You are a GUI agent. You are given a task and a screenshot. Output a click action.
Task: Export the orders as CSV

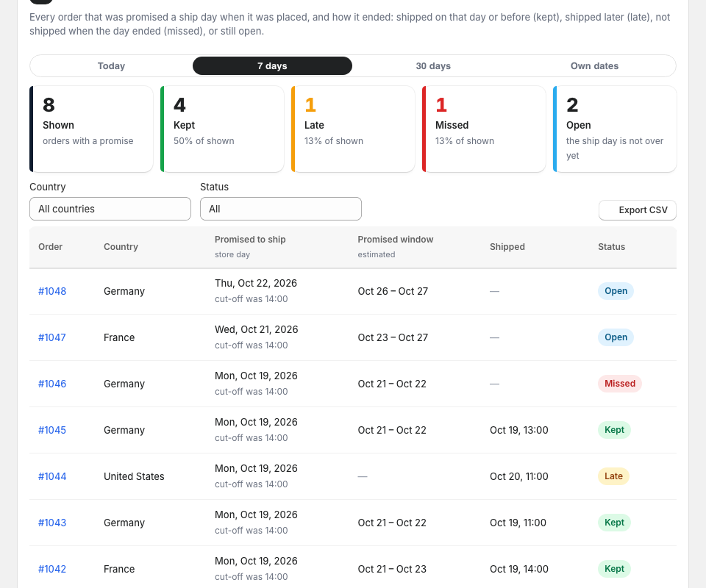pyautogui.click(x=637, y=210)
